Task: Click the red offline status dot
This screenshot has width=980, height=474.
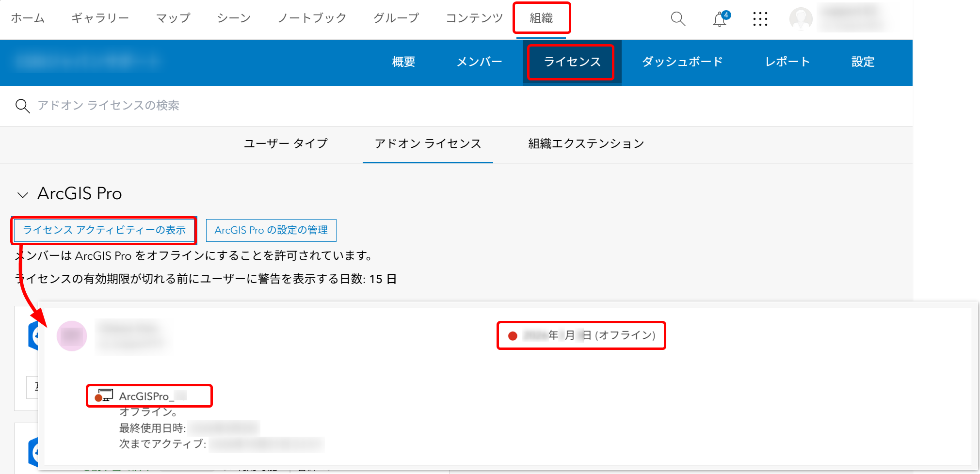Action: [513, 336]
